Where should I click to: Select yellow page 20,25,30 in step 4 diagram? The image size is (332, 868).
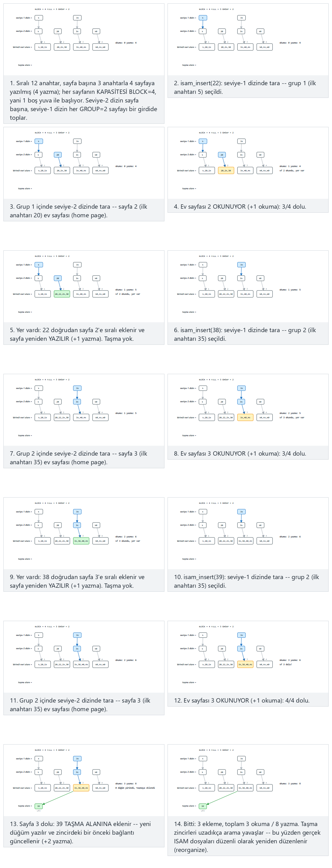tap(226, 170)
